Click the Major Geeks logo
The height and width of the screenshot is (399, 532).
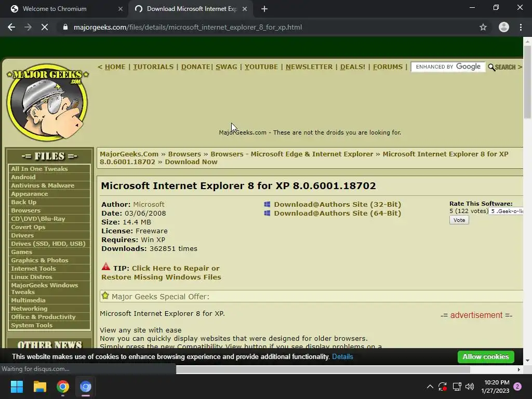click(x=47, y=102)
